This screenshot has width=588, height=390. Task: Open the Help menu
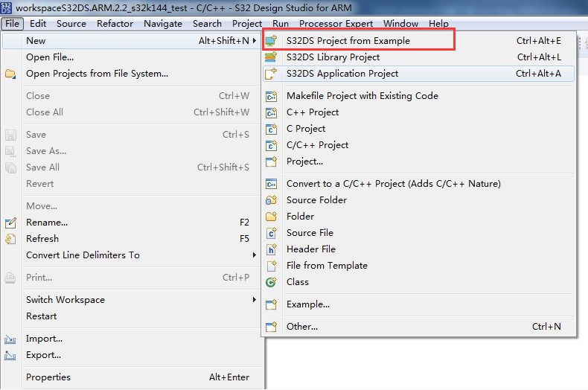[x=438, y=24]
